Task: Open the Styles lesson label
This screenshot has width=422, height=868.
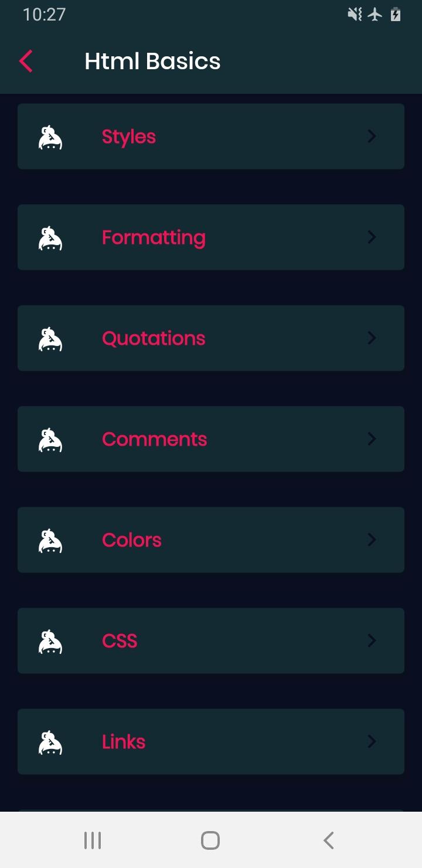Action: 129,137
